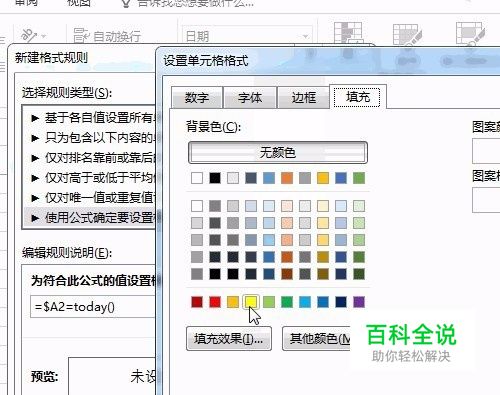Image resolution: width=500 pixels, height=395 pixels.
Task: Click the format as table ribbon icon
Action: (407, 34)
